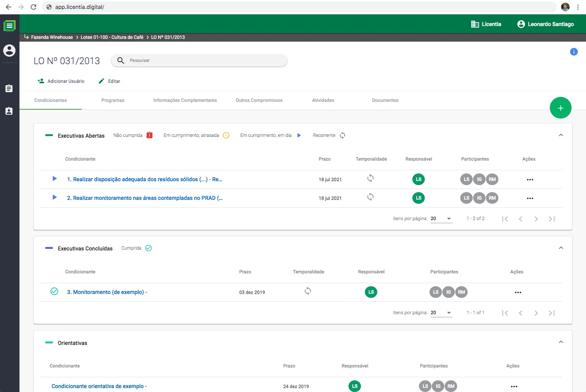
Task: Open the user profile sidebar icon
Action: (9, 51)
